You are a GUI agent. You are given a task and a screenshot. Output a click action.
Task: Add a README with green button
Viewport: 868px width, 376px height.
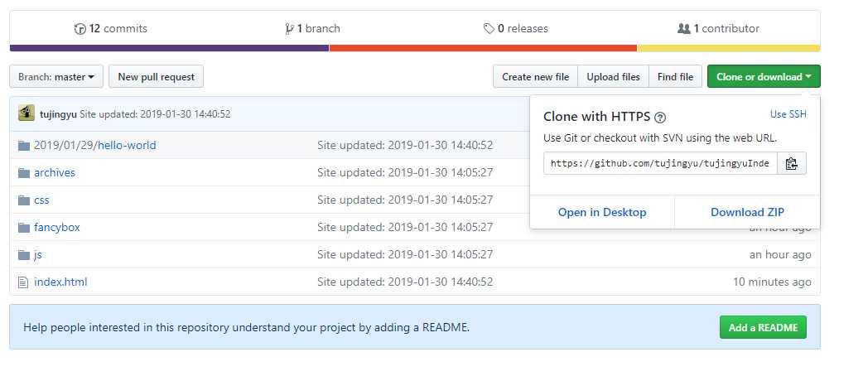click(764, 327)
